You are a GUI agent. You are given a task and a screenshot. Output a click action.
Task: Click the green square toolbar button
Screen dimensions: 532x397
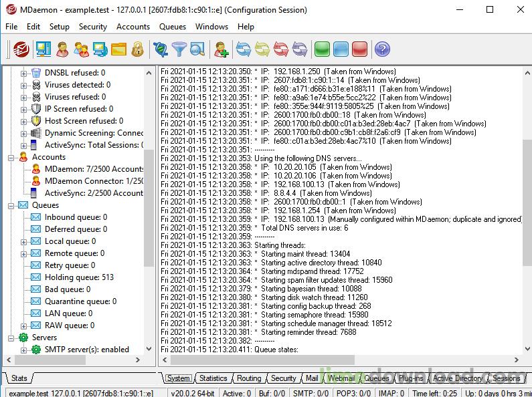click(x=322, y=49)
